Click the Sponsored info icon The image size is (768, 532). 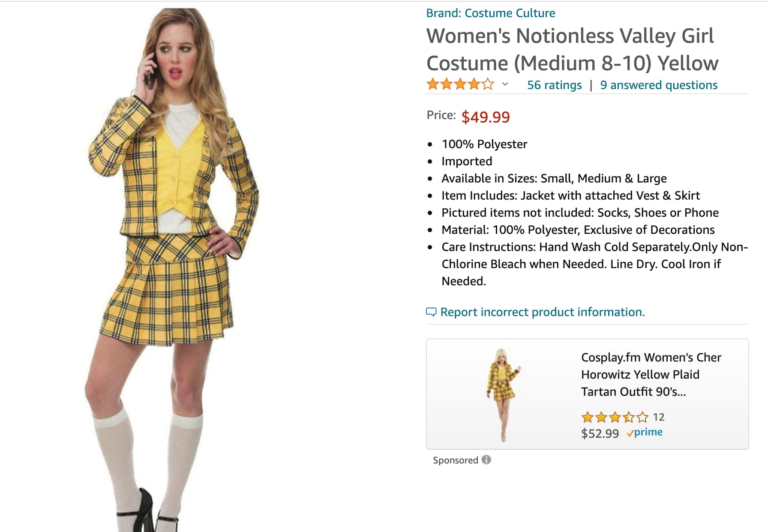point(486,460)
